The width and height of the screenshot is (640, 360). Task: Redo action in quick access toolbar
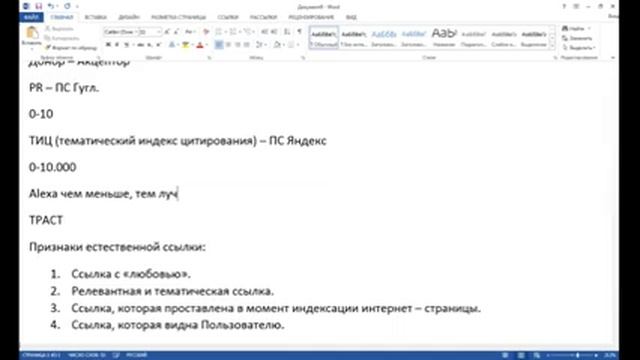click(x=67, y=6)
